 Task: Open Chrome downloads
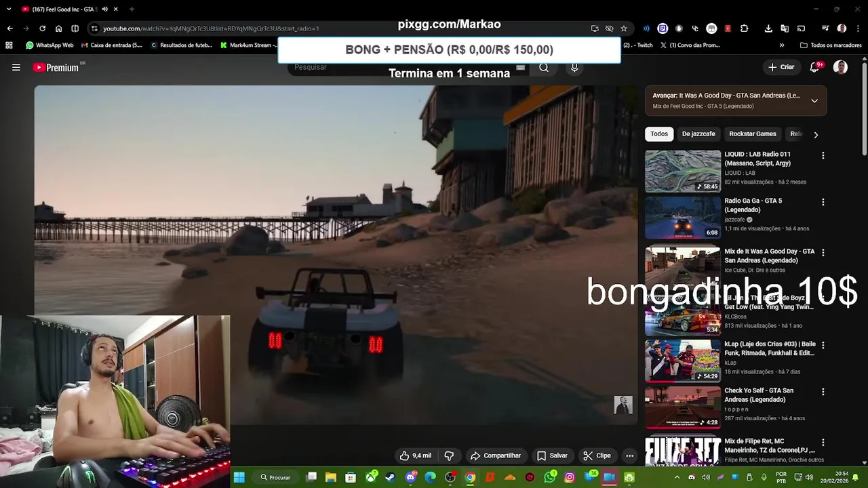point(768,28)
